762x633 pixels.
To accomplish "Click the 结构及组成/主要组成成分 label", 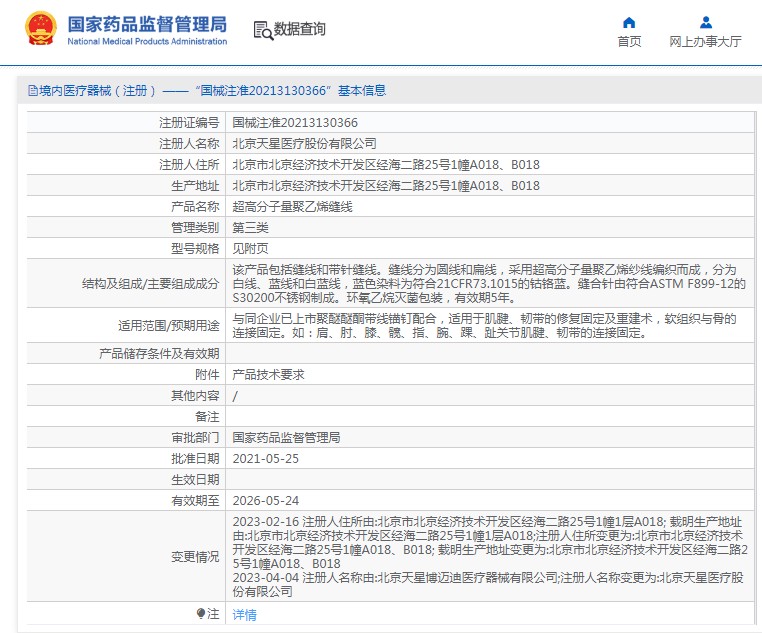I will [x=151, y=283].
